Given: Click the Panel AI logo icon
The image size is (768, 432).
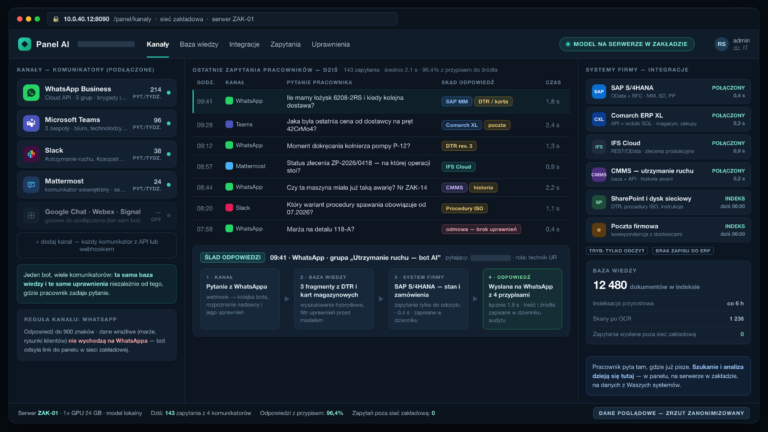Looking at the screenshot, I should [24, 44].
